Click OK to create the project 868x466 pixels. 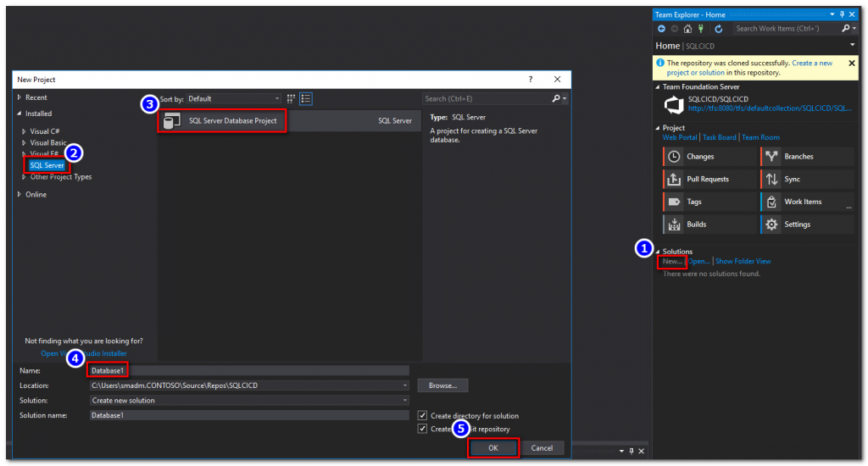coord(493,448)
